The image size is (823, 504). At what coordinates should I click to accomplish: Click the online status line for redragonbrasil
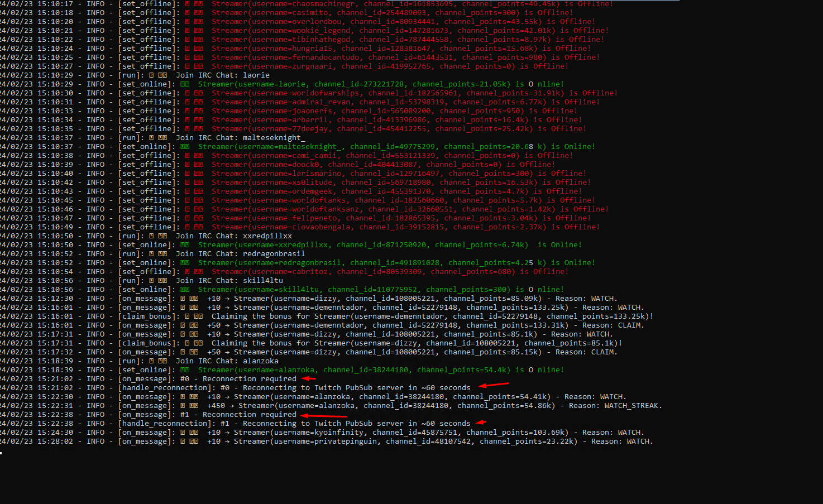tap(396, 263)
